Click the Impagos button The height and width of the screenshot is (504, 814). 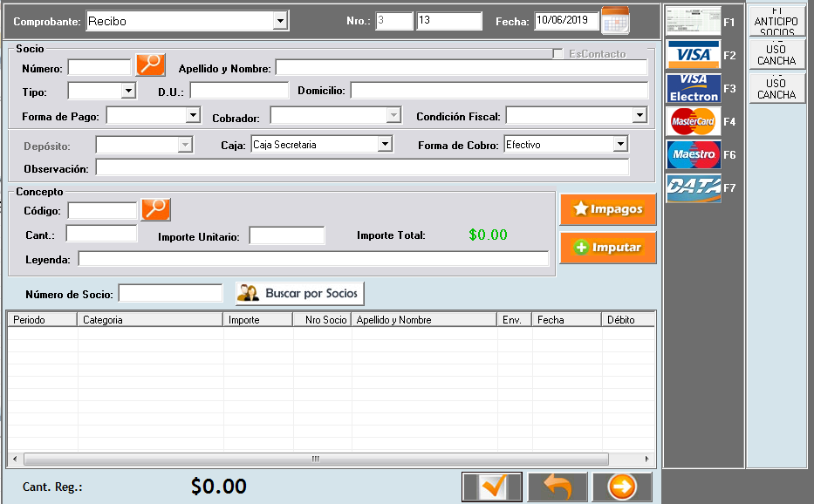[607, 209]
